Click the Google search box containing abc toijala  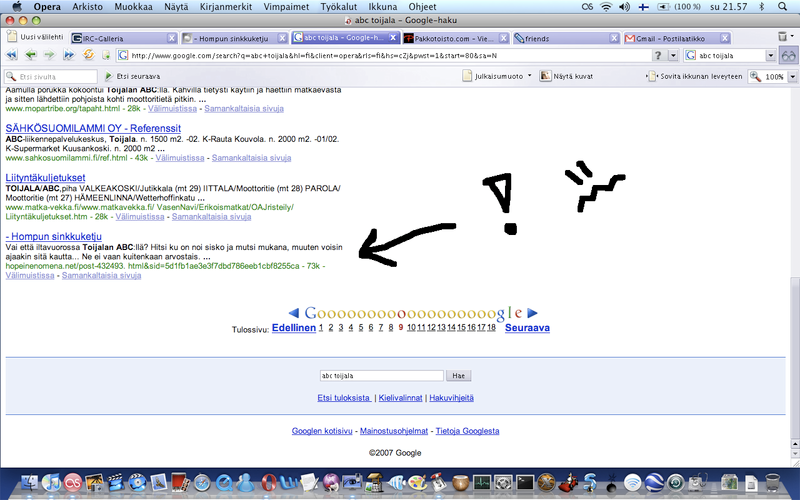coord(382,376)
